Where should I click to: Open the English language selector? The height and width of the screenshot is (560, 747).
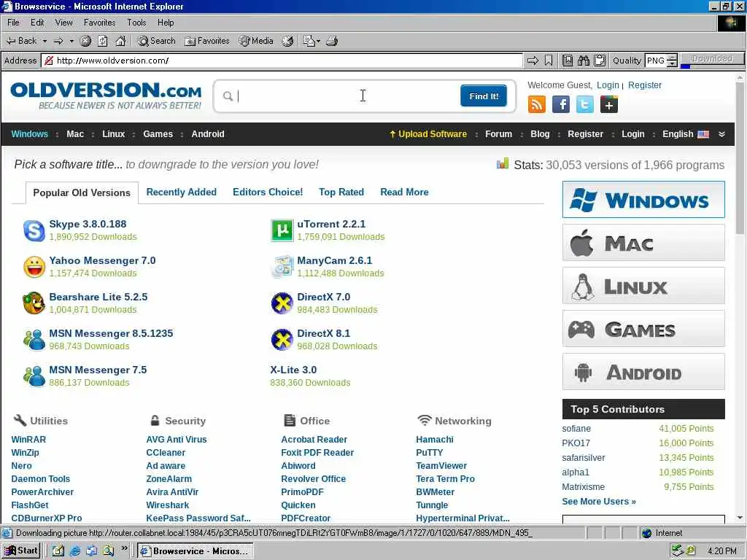coord(686,134)
